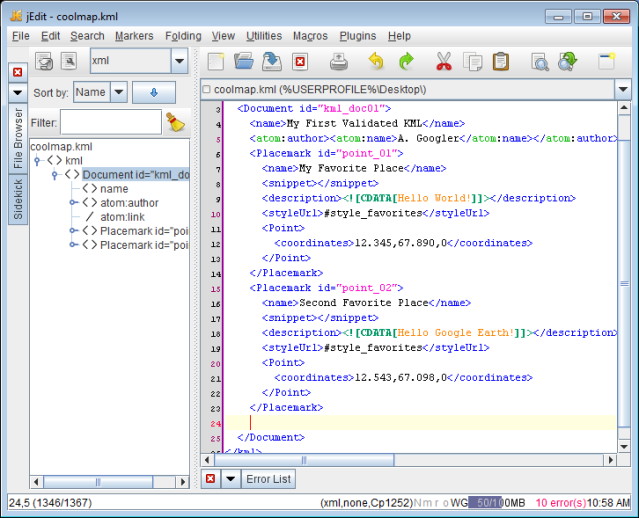Image resolution: width=639 pixels, height=518 pixels.
Task: Open the Sort by Name dropdown
Action: point(119,92)
